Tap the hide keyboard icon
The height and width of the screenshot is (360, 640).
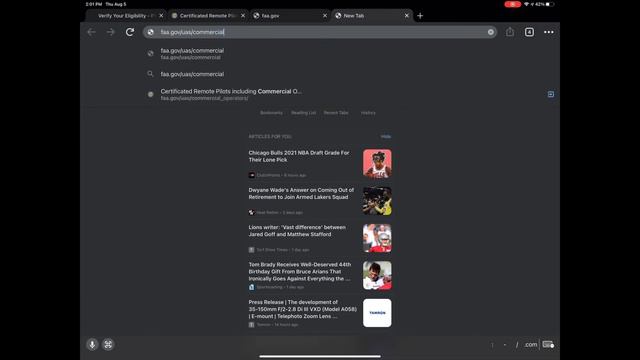pyautogui.click(x=548, y=344)
